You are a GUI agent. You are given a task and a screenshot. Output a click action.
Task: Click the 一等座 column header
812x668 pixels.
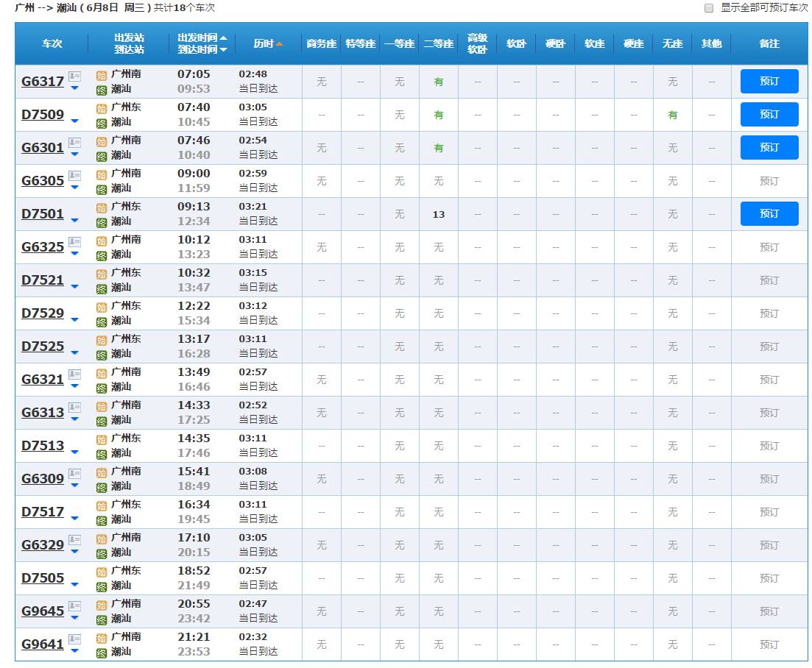tap(399, 43)
